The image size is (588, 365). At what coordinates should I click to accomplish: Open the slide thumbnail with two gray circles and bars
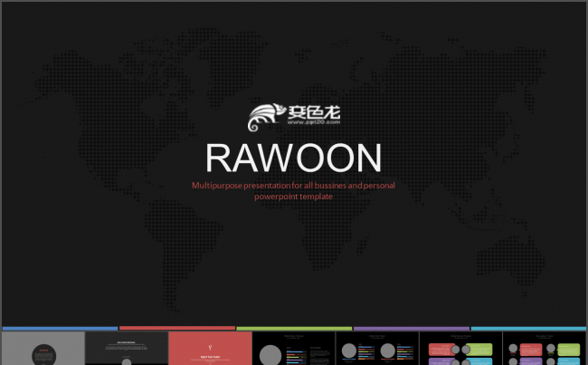tap(377, 348)
